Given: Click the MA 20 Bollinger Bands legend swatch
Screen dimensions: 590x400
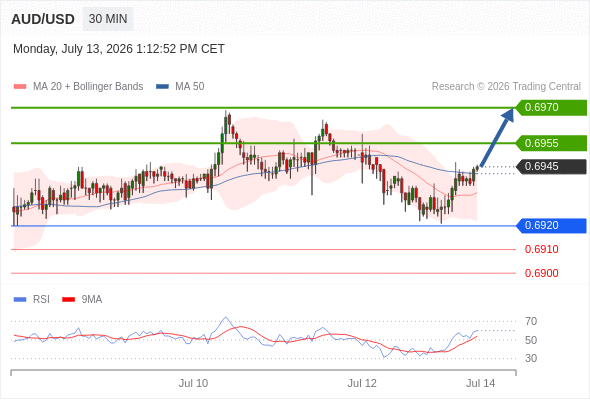Looking at the screenshot, I should 20,87.
